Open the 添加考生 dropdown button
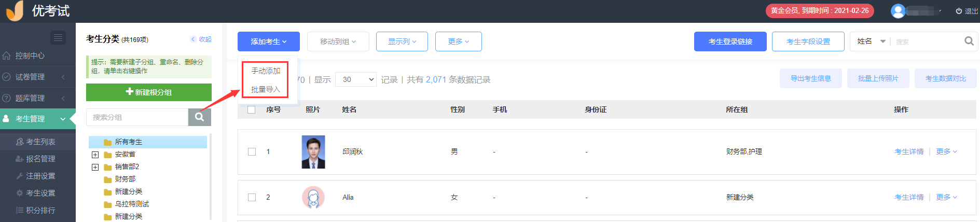The height and width of the screenshot is (222, 980). tap(269, 41)
